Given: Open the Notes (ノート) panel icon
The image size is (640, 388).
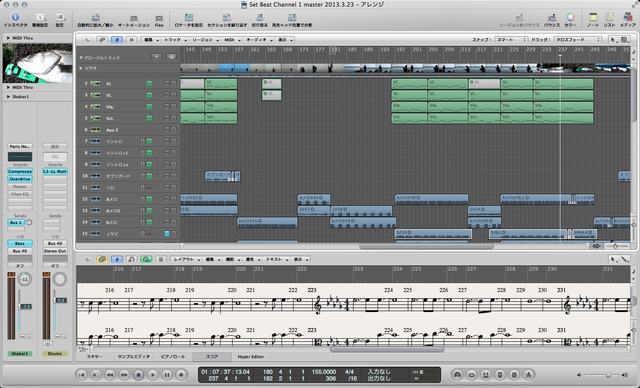Looking at the screenshot, I should click(593, 17).
